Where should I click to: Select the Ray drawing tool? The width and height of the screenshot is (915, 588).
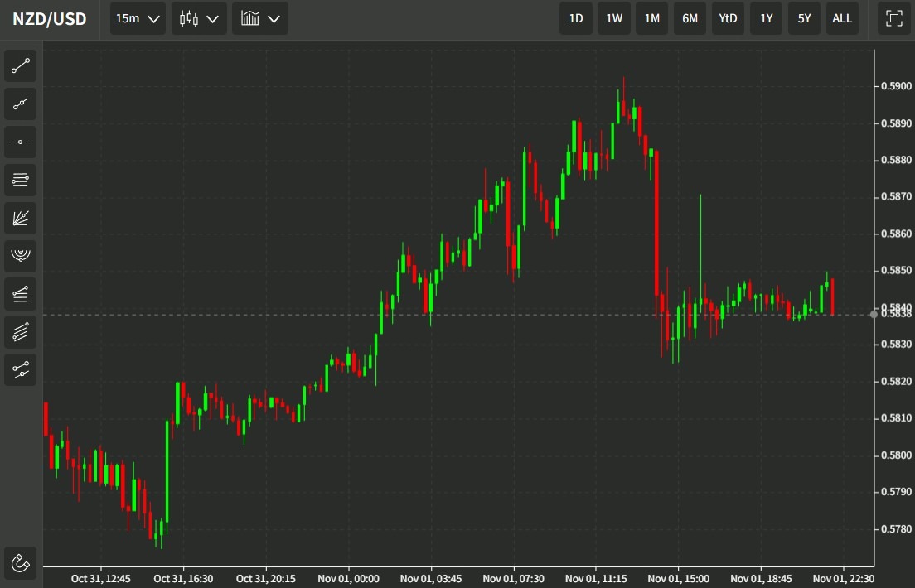pyautogui.click(x=20, y=104)
